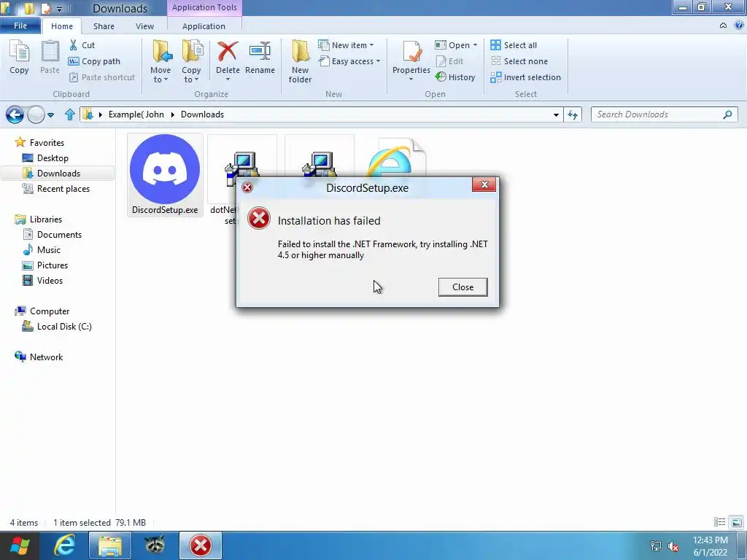Select Videos library
Screen dimensions: 747x560
pyautogui.click(x=43, y=281)
